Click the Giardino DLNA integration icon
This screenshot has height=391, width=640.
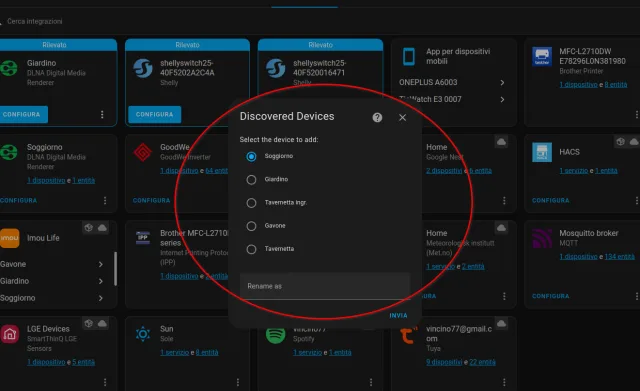point(9,68)
